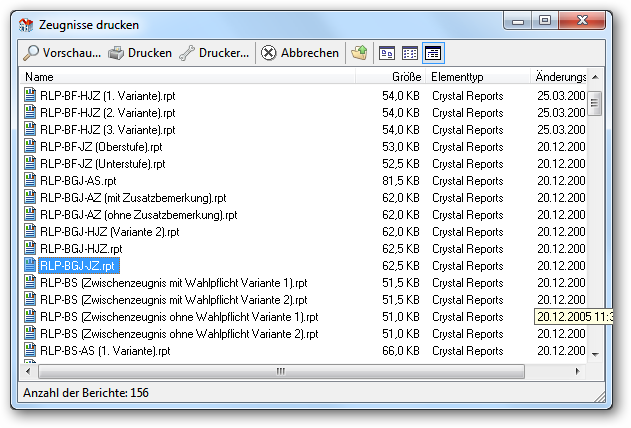Viewport: 631px width, 428px height.
Task: Select RLP-BS-AS (1. Variante).rpt entry
Action: tap(105, 351)
